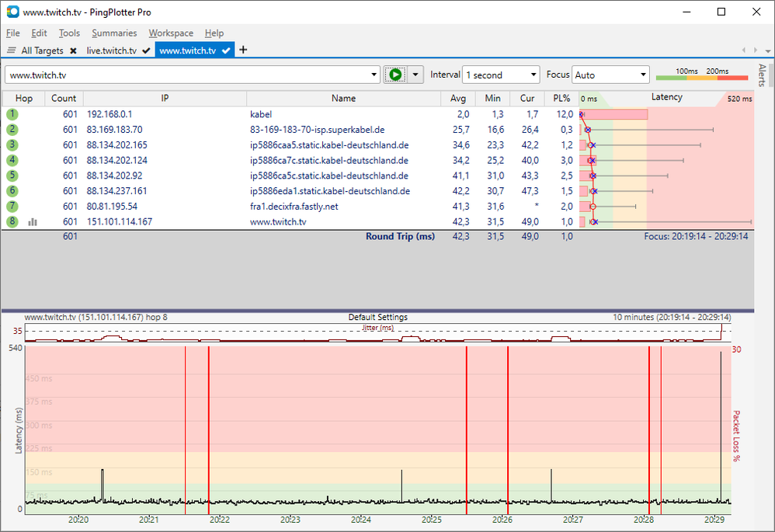Open the tab list dropdown arrow
Screen dimensions: 775x532
pyautogui.click(x=767, y=50)
